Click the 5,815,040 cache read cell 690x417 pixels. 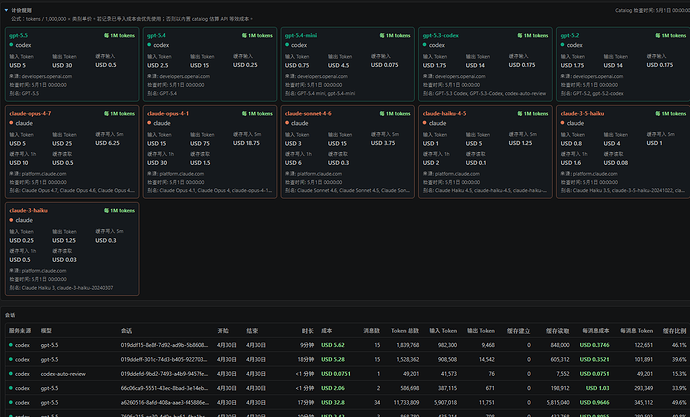point(558,402)
